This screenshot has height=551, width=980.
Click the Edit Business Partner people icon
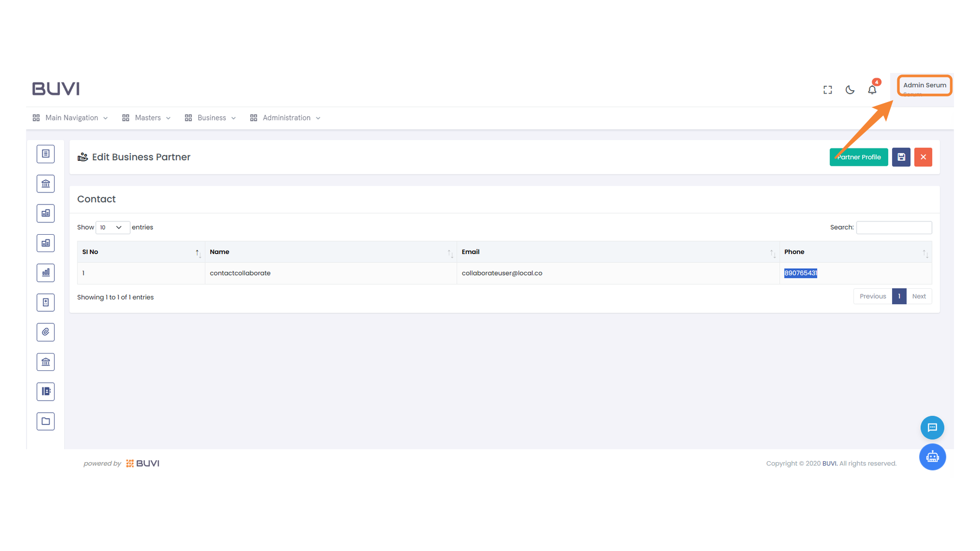pyautogui.click(x=83, y=157)
